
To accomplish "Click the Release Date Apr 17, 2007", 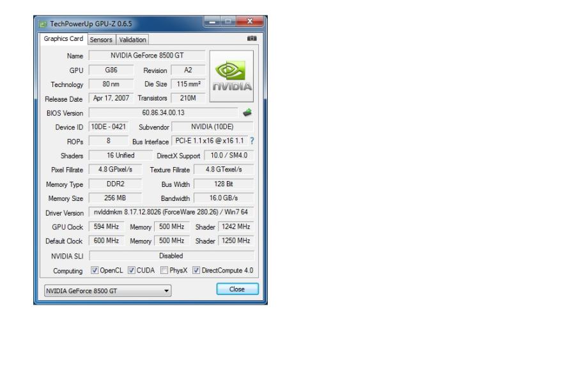I will (x=111, y=98).
